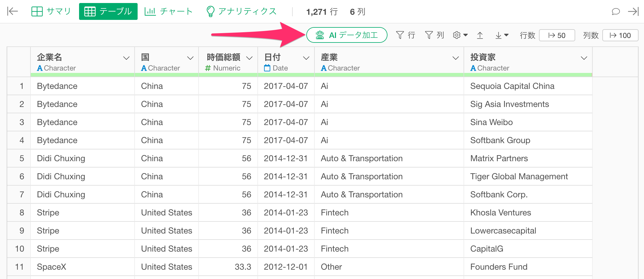Expand the 国 column menu chevron

190,58
